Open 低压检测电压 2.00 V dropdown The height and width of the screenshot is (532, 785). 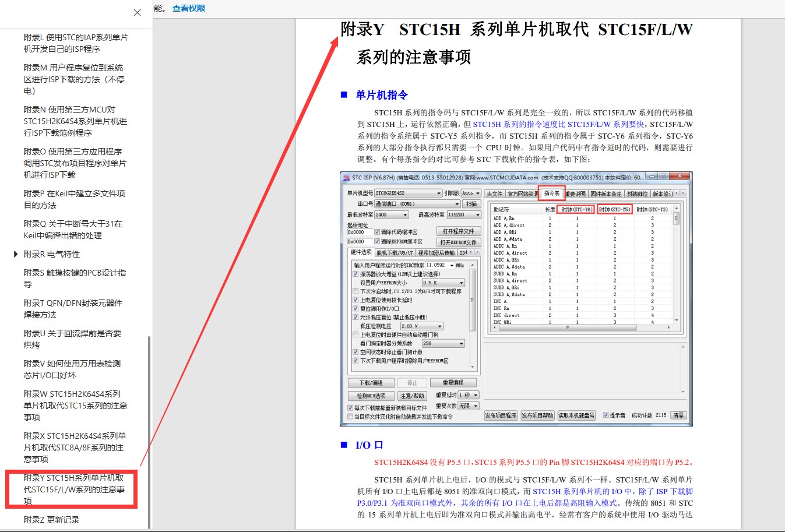421,326
